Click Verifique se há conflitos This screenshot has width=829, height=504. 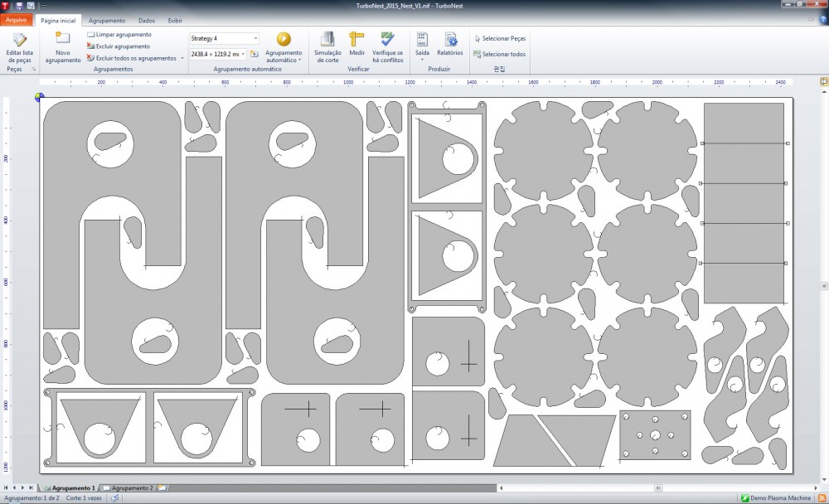click(x=387, y=47)
